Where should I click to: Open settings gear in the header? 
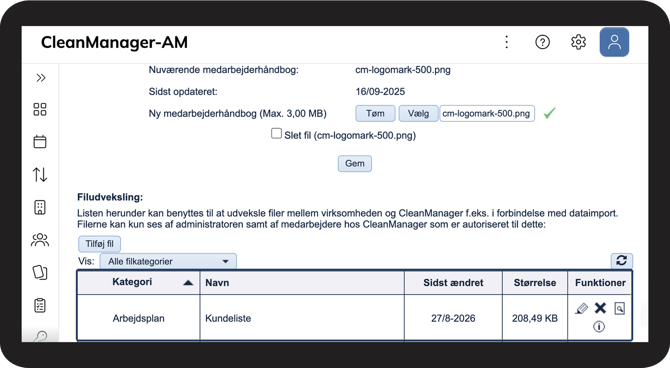click(x=578, y=42)
